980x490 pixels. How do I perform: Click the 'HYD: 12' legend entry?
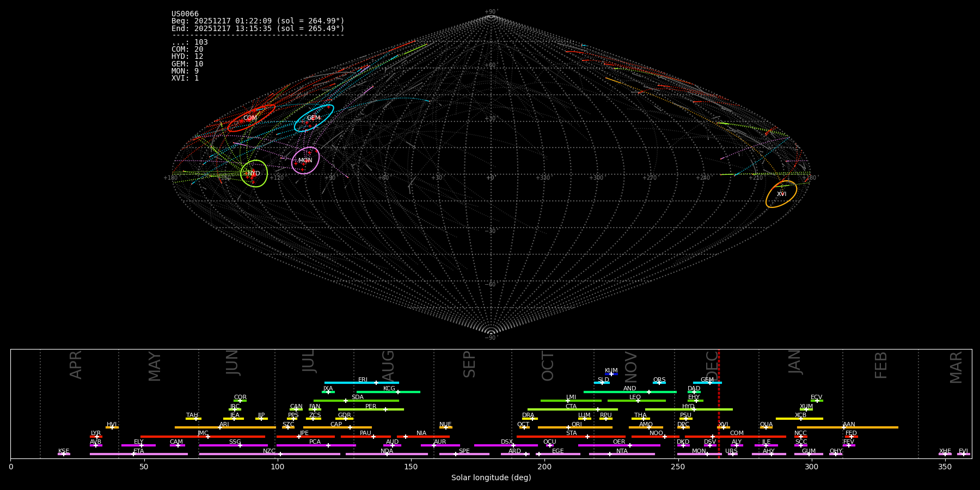click(187, 57)
